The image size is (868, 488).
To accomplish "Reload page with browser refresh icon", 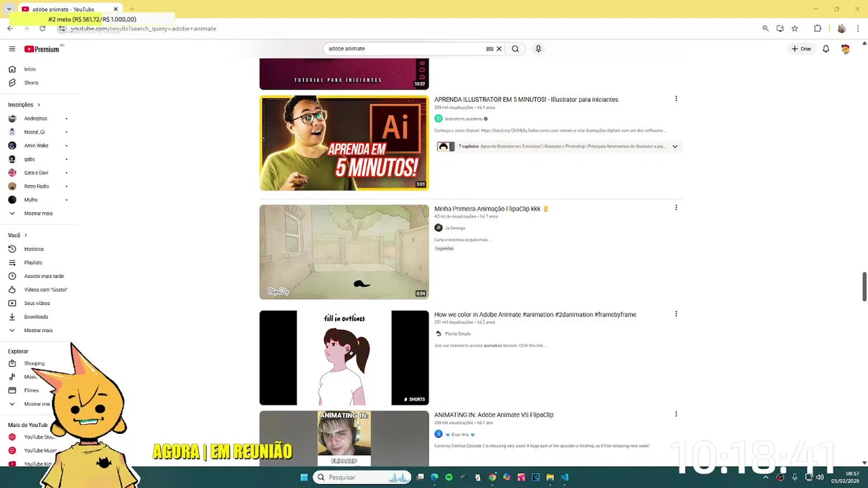I will [x=42, y=28].
